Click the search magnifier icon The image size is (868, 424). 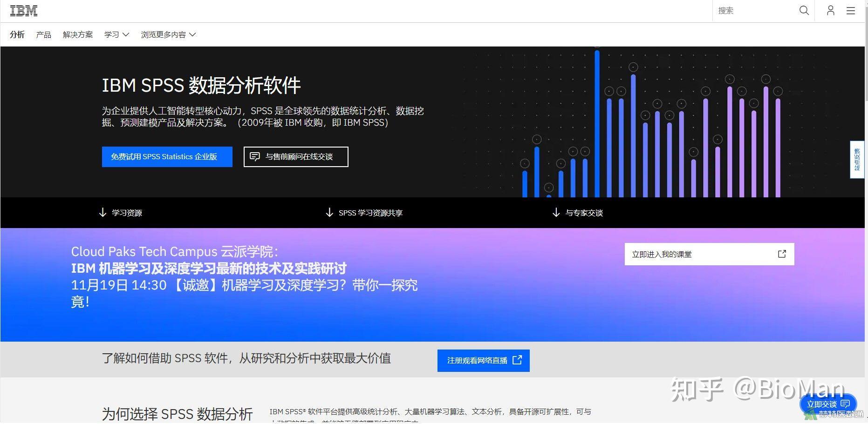[804, 10]
